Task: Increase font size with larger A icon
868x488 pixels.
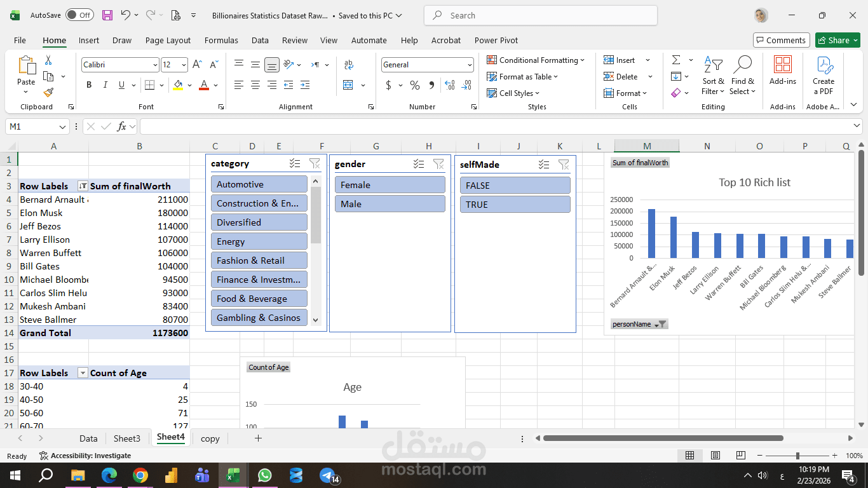Action: [x=198, y=65]
